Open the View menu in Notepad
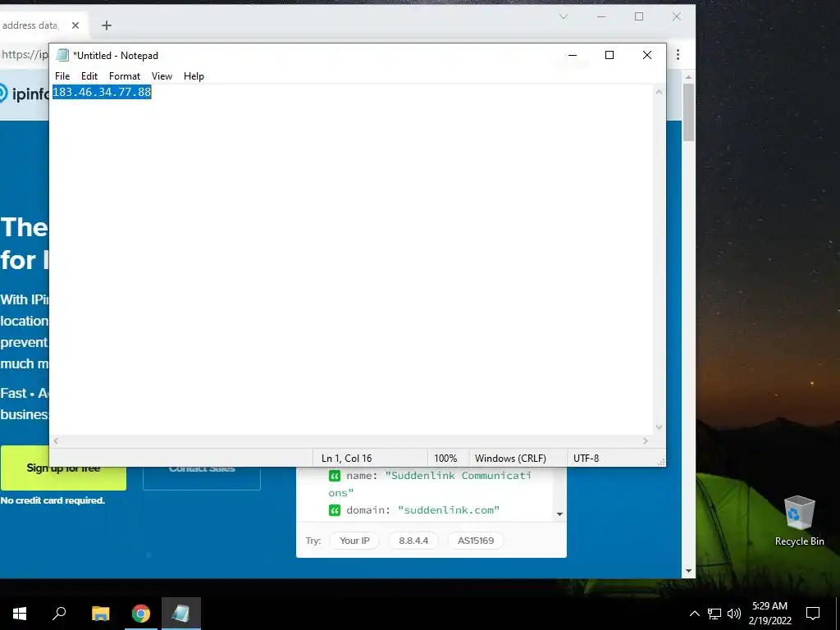 click(x=162, y=76)
